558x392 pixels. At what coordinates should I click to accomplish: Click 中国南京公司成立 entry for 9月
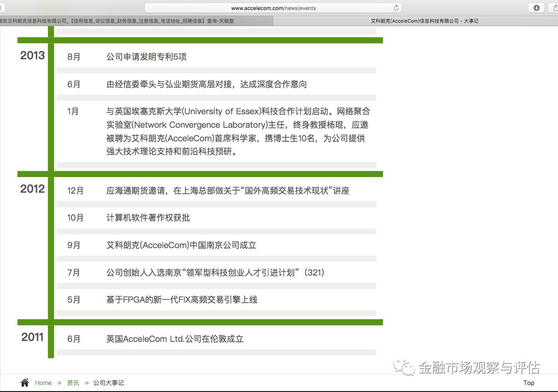click(181, 245)
